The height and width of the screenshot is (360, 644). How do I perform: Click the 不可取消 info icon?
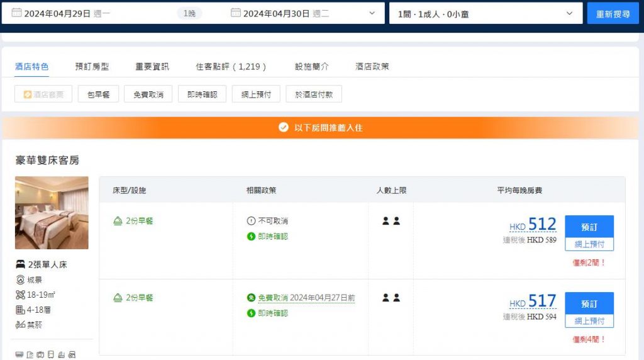(252, 221)
